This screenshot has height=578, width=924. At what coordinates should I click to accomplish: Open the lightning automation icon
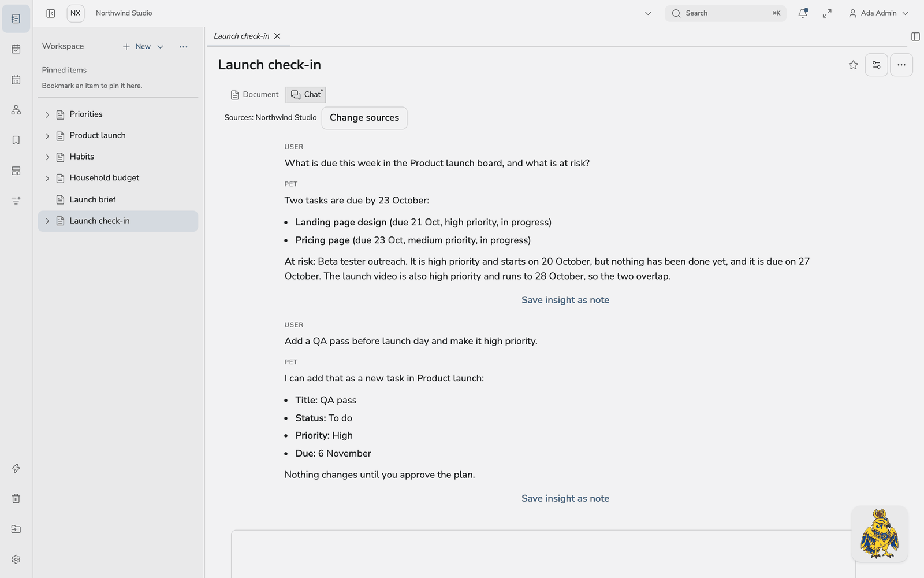coord(16,468)
